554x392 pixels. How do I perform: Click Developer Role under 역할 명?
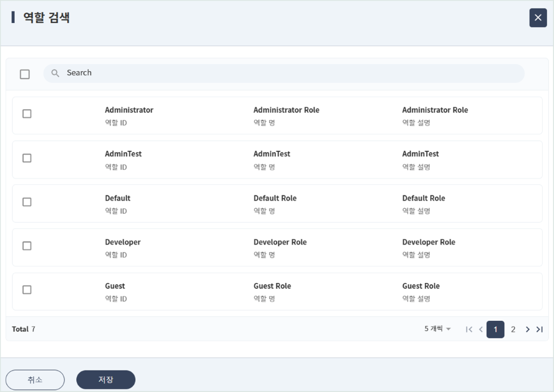(x=280, y=242)
